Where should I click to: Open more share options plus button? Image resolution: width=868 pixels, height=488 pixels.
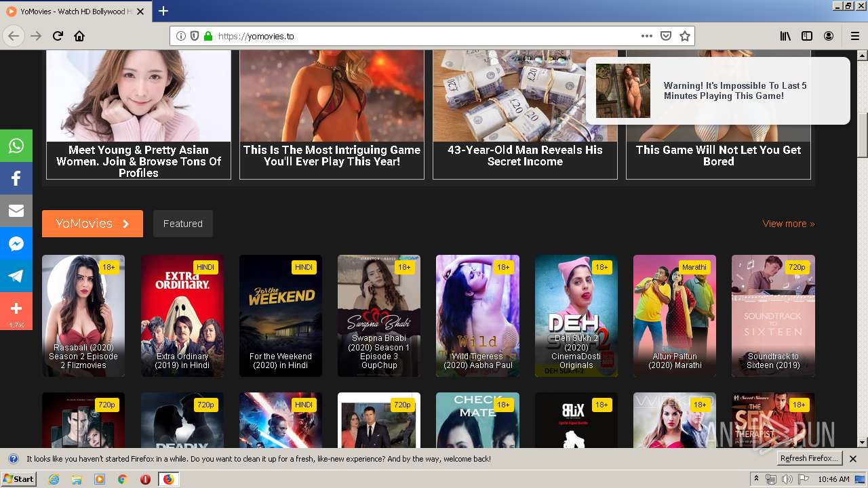click(16, 311)
